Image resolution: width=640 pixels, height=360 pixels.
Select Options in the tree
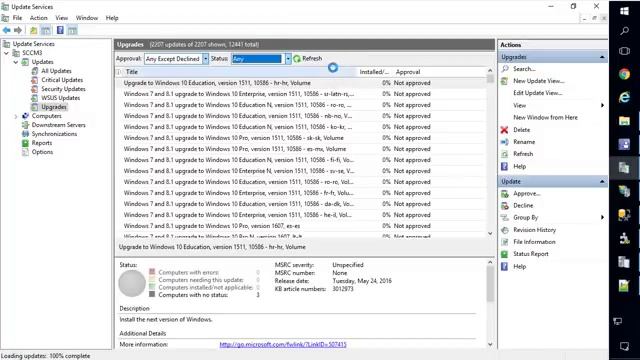pos(42,152)
